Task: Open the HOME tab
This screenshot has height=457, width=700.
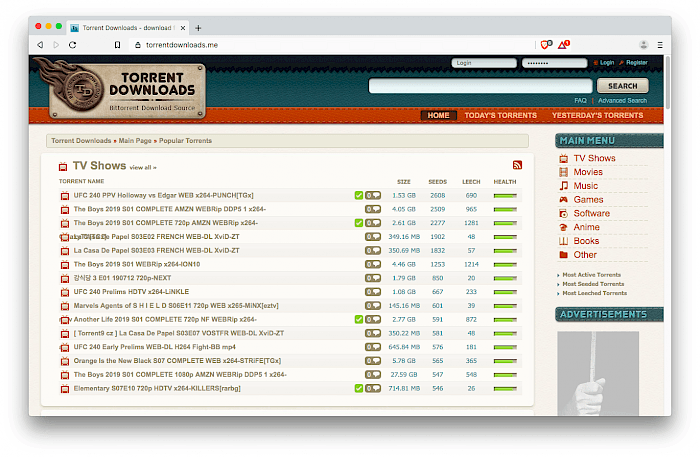Action: [438, 115]
